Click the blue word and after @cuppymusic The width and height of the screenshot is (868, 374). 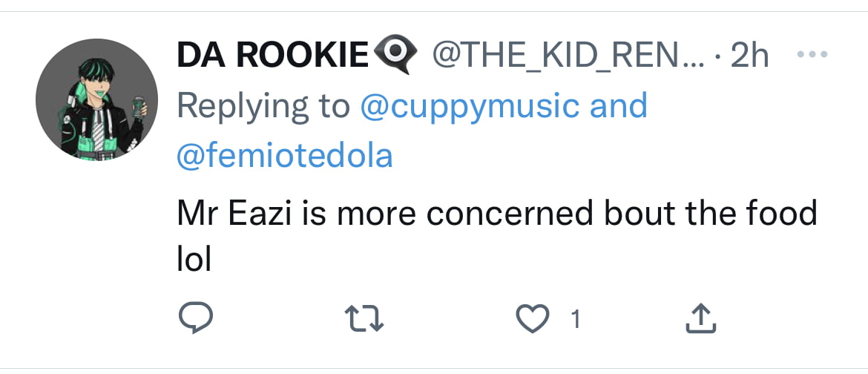[618, 105]
